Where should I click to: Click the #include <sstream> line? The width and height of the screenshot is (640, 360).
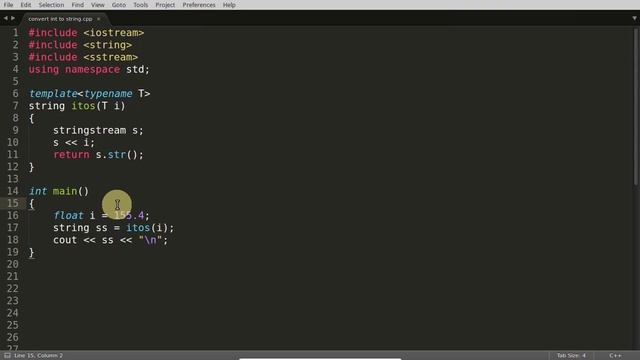tap(83, 57)
